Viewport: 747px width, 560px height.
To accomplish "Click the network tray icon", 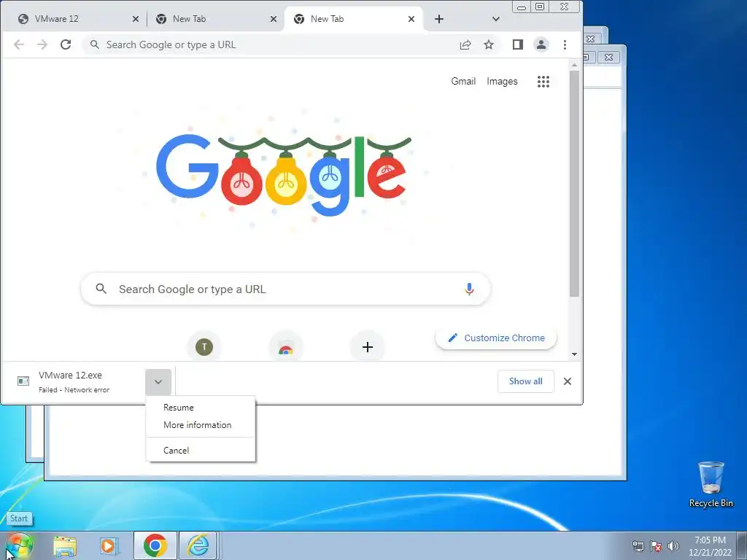I will tap(638, 546).
